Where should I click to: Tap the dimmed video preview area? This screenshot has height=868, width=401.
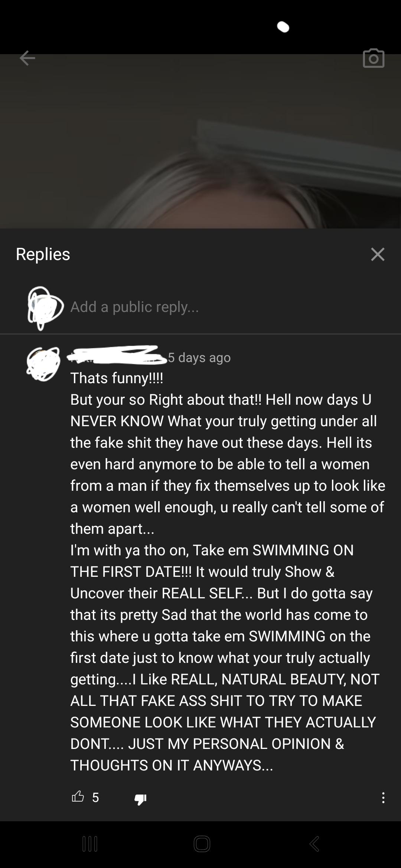[200, 141]
